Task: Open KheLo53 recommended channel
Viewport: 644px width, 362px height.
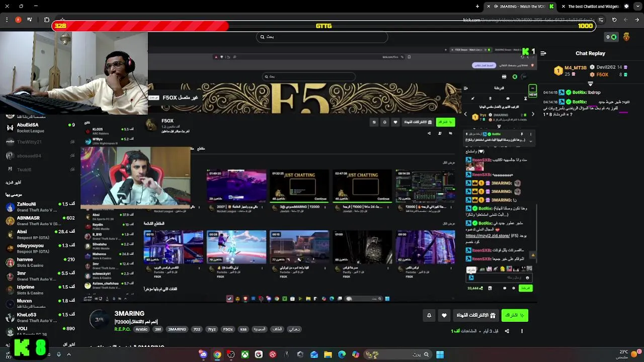Action: [40, 317]
